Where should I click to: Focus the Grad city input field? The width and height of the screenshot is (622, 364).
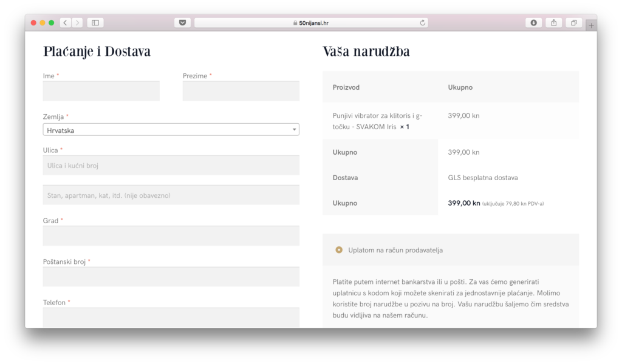point(171,236)
